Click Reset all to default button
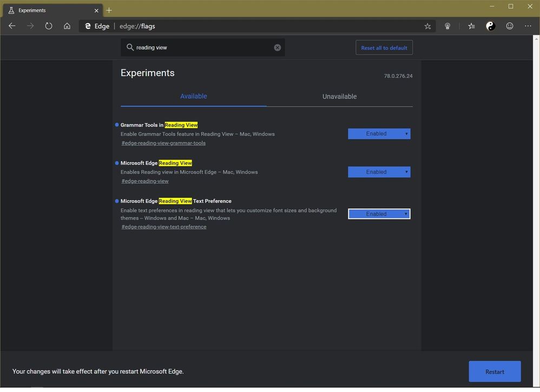The image size is (540, 392). [384, 48]
